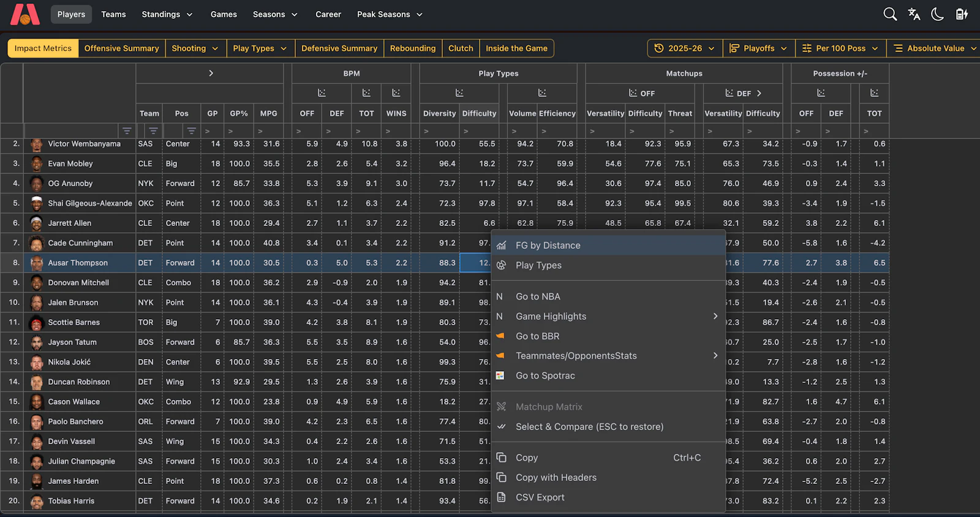Open scatter chart icon for Matchups DEF
Image resolution: width=980 pixels, height=517 pixels.
click(729, 93)
